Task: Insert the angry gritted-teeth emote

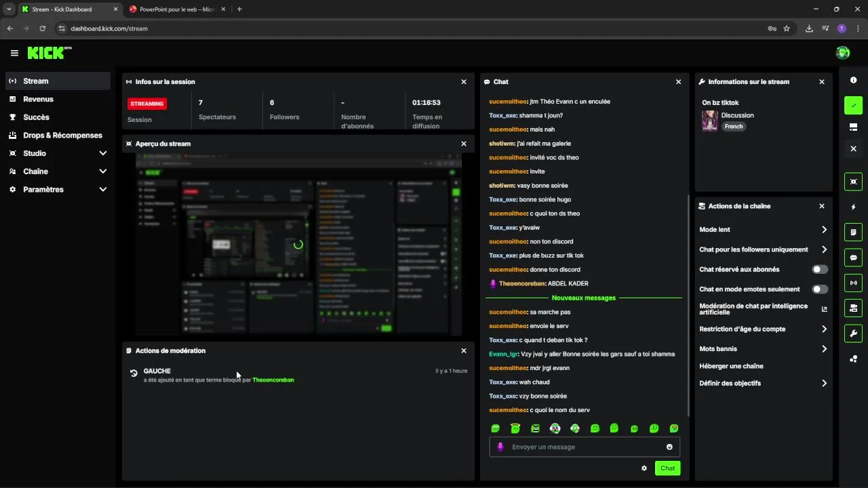Action: 535,428
